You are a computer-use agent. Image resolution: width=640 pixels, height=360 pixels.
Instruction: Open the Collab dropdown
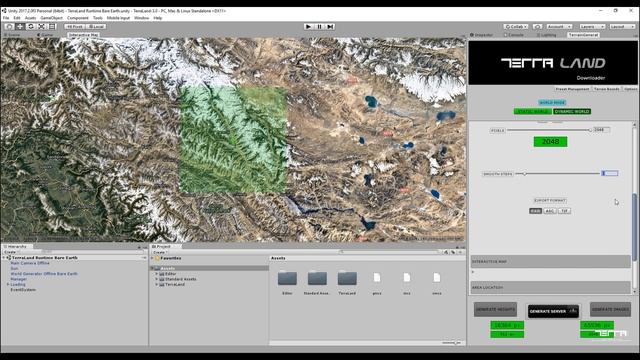516,27
